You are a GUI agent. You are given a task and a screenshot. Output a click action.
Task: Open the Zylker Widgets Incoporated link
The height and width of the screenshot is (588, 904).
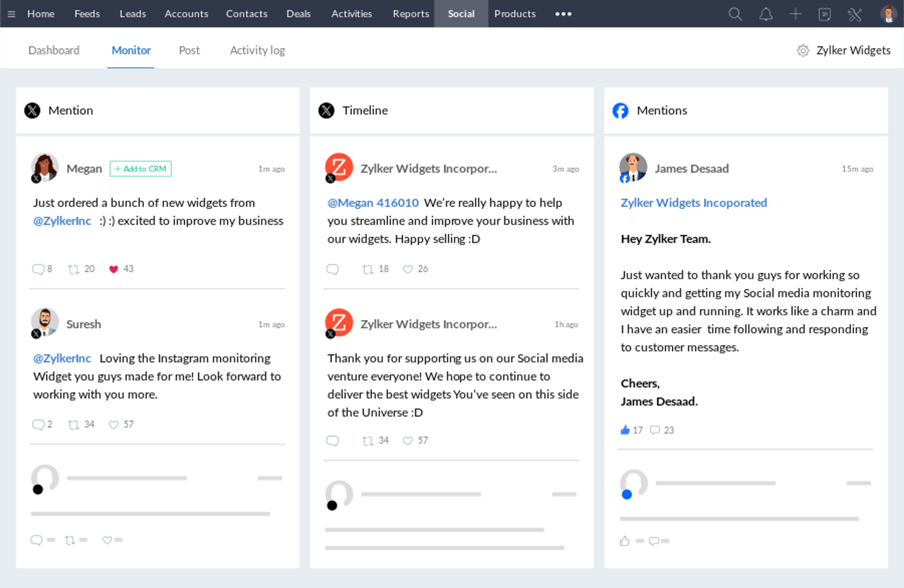[694, 203]
